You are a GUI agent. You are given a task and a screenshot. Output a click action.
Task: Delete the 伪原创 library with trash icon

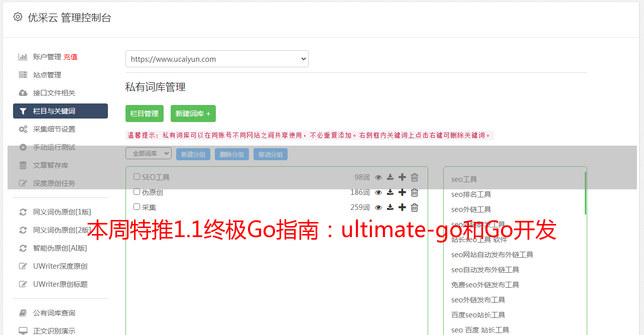[415, 192]
